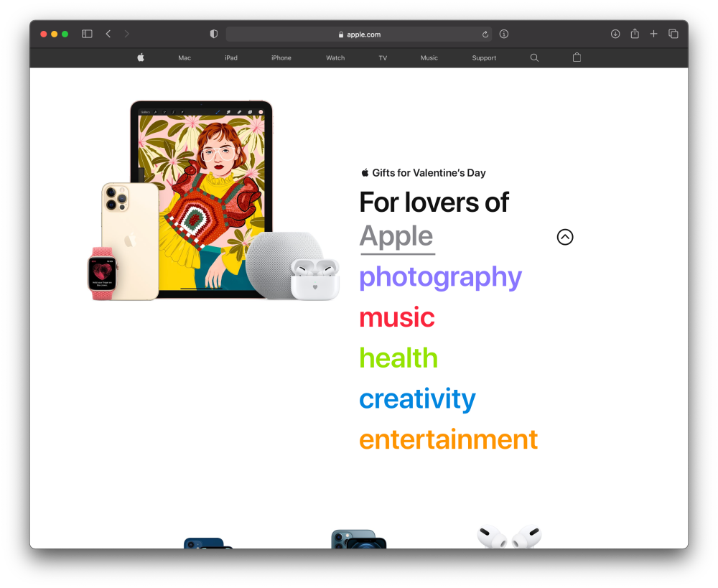718x588 pixels.
Task: Open the iPhone menu item
Action: point(281,58)
